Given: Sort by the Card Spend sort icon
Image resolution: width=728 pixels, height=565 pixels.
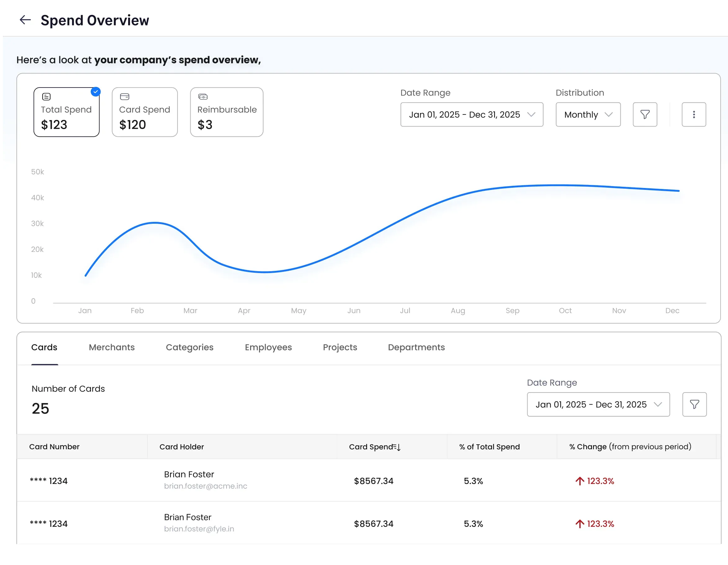Looking at the screenshot, I should [x=397, y=447].
